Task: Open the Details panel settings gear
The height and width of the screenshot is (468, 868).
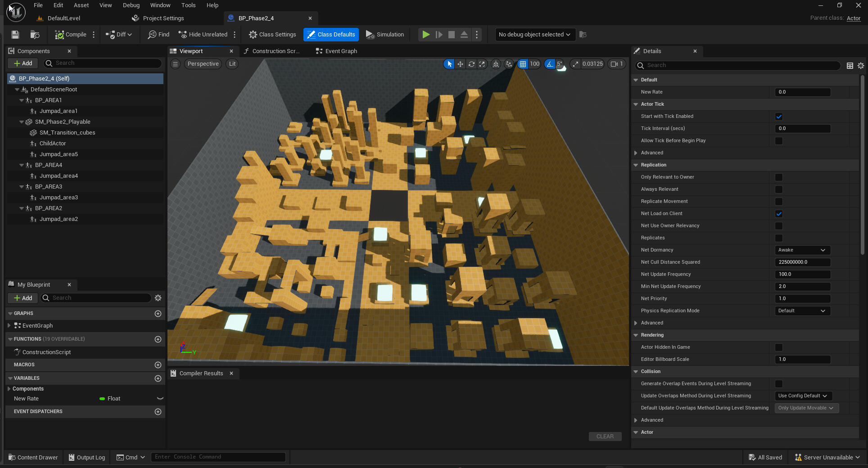Action: click(861, 66)
